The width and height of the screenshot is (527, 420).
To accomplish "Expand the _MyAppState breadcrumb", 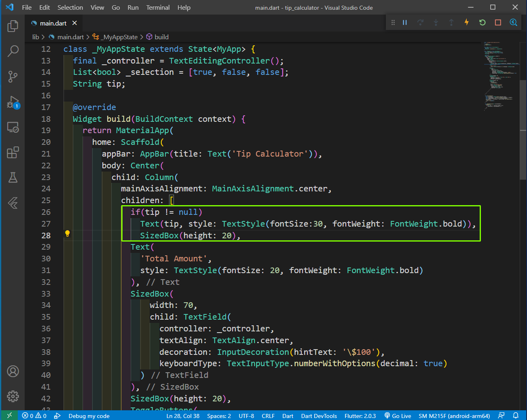I will click(x=120, y=37).
